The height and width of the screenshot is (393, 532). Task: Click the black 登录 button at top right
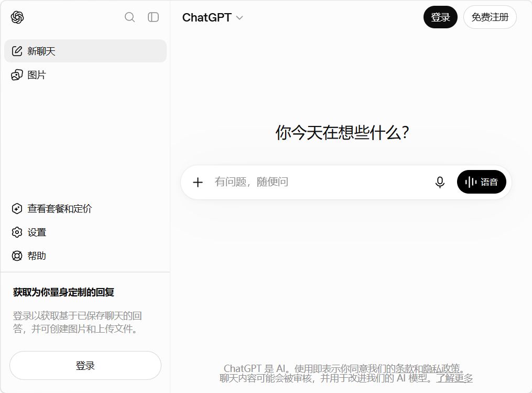tap(440, 17)
